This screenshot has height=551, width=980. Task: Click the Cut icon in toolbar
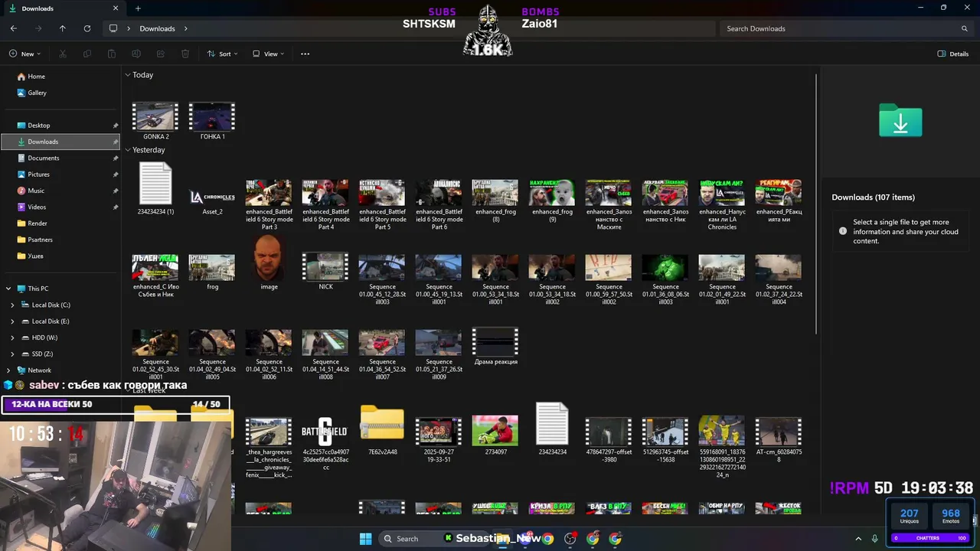(63, 54)
